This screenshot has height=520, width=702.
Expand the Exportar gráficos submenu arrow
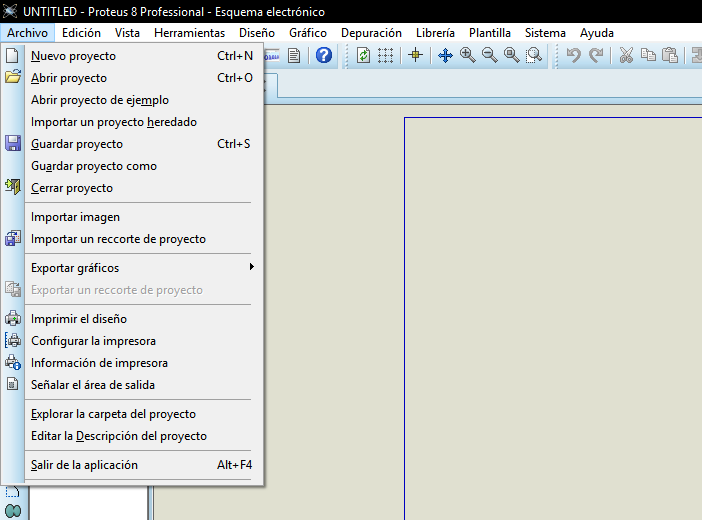click(x=252, y=267)
